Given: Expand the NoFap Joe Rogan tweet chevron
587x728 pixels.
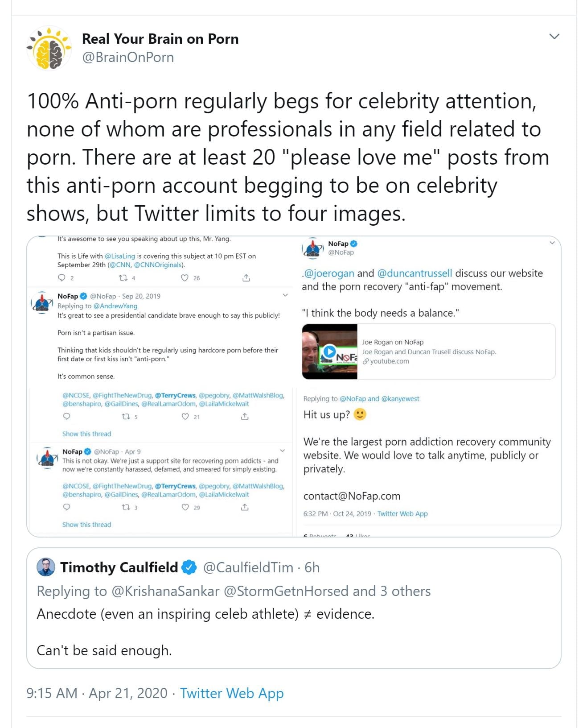Looking at the screenshot, I should click(552, 243).
